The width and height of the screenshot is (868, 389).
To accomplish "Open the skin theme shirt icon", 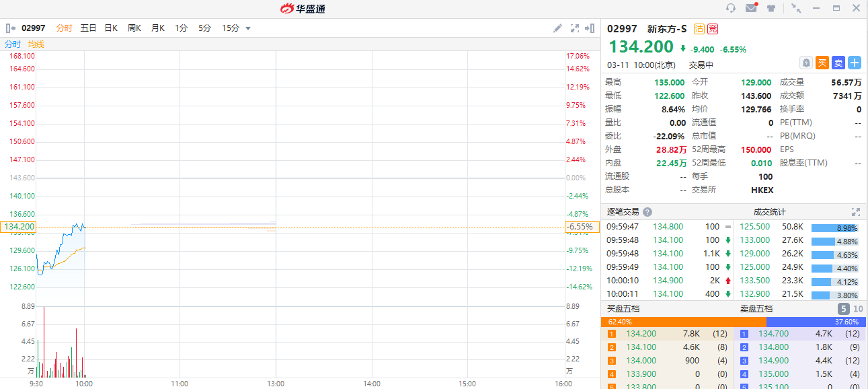I will [771, 8].
